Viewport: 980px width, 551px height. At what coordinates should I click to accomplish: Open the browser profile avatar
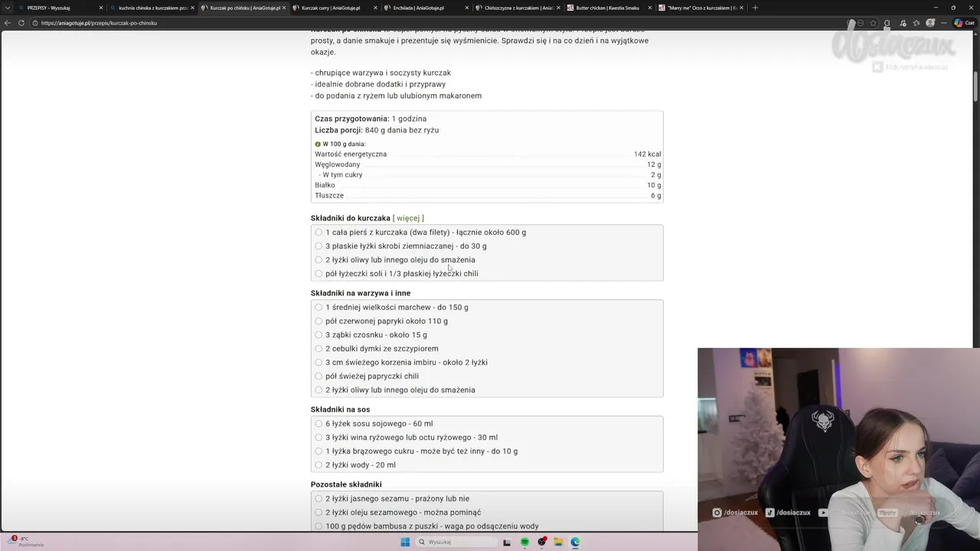pos(930,23)
